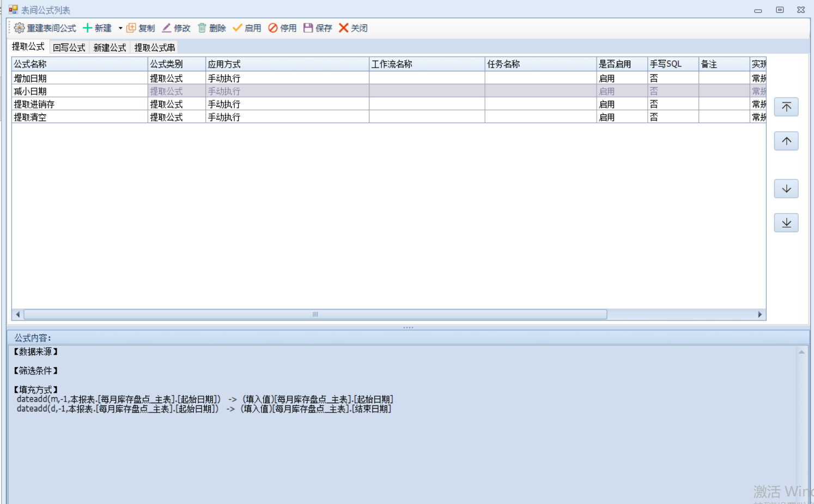Image resolution: width=814 pixels, height=504 pixels.
Task: Expand the dropdown arrow next to 新建
Action: pos(120,28)
